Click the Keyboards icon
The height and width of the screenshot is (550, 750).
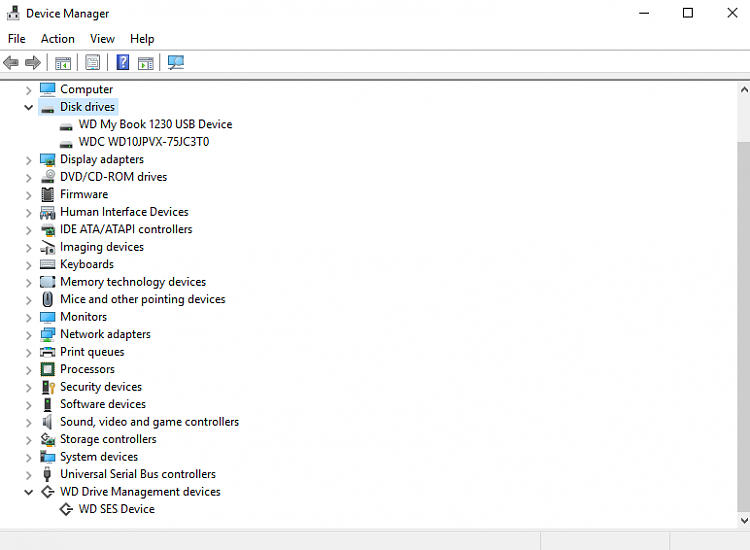click(x=47, y=264)
